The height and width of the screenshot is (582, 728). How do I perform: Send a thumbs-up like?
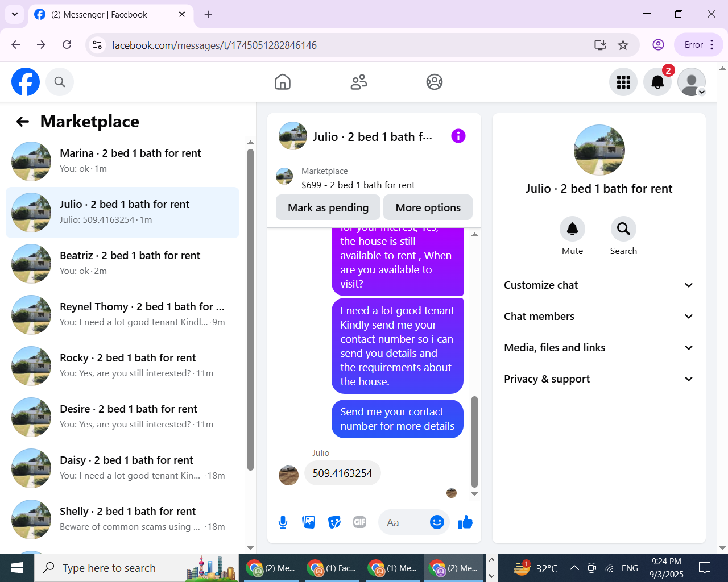[465, 522]
